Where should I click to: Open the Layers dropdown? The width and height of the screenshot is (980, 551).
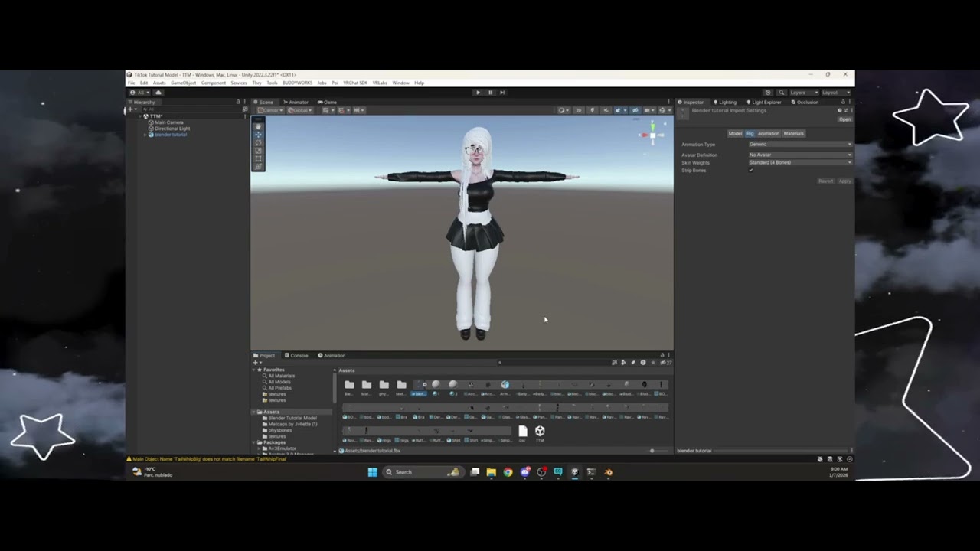coord(804,93)
